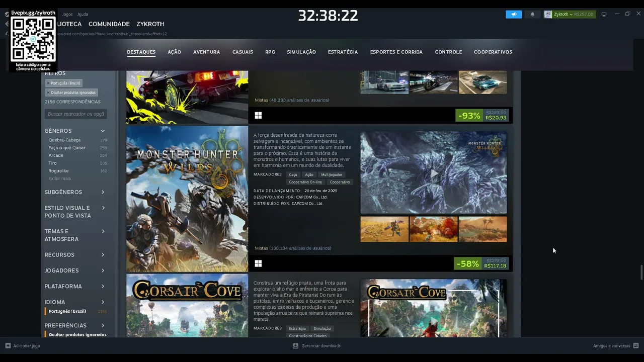Open the ZYKROTH profile section
The height and width of the screenshot is (362, 644).
[150, 24]
